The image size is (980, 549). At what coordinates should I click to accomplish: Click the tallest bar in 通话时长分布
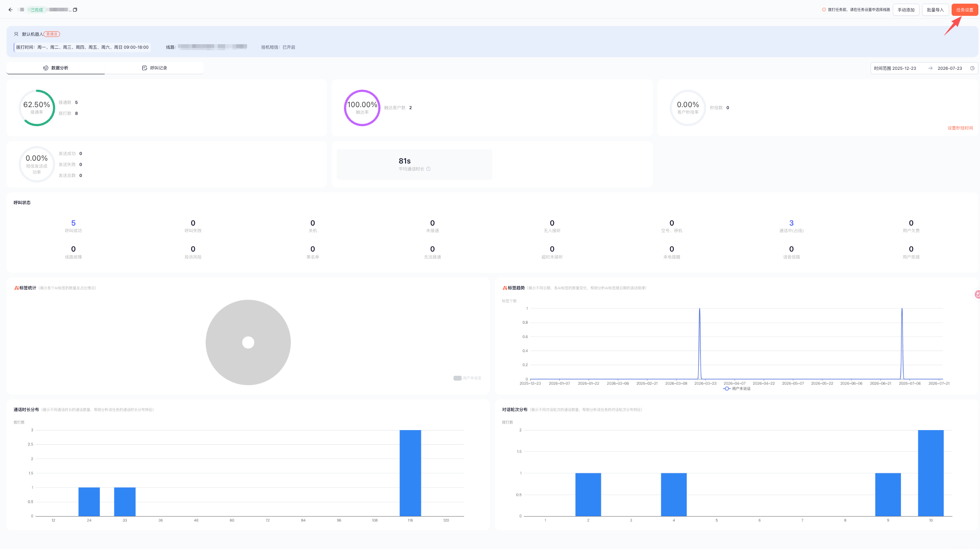[410, 473]
